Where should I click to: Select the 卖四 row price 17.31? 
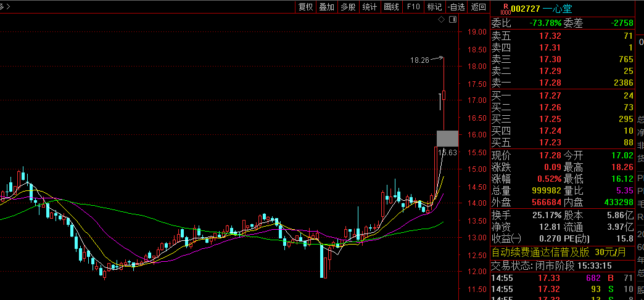tap(550, 47)
